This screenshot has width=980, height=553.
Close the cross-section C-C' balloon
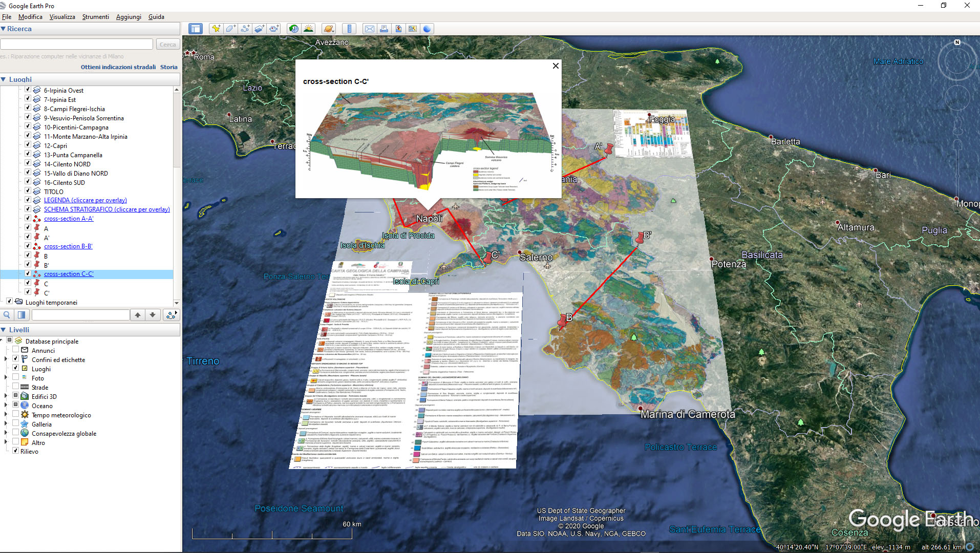[x=556, y=66]
